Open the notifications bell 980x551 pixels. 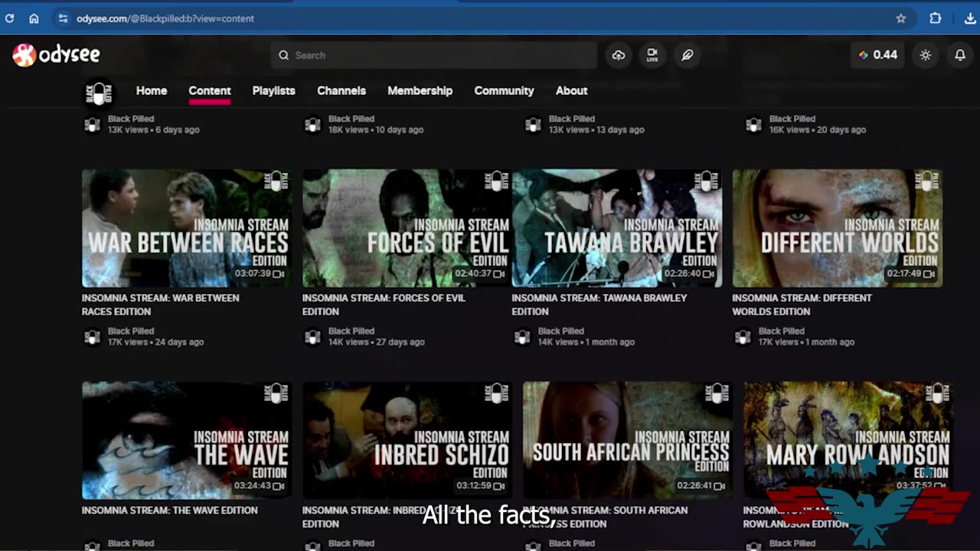[x=960, y=55]
